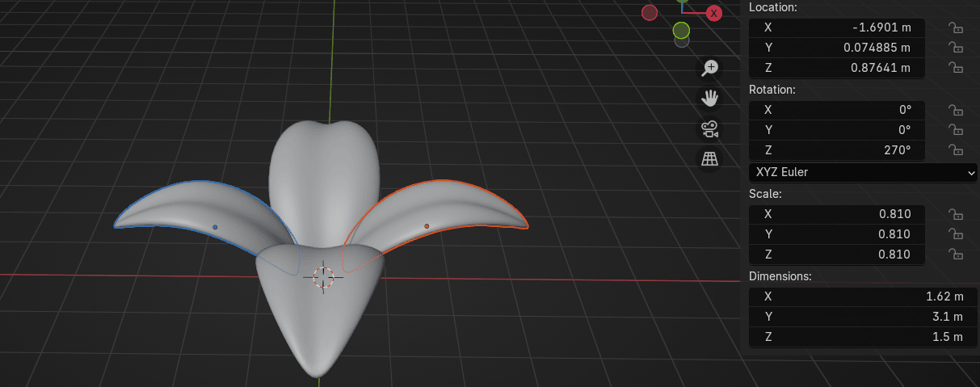Click the Pan view hand icon
The image size is (980, 387).
[710, 98]
